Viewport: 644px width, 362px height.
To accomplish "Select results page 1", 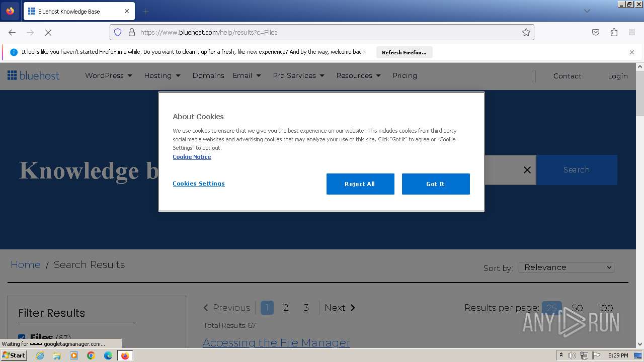I will [x=267, y=308].
